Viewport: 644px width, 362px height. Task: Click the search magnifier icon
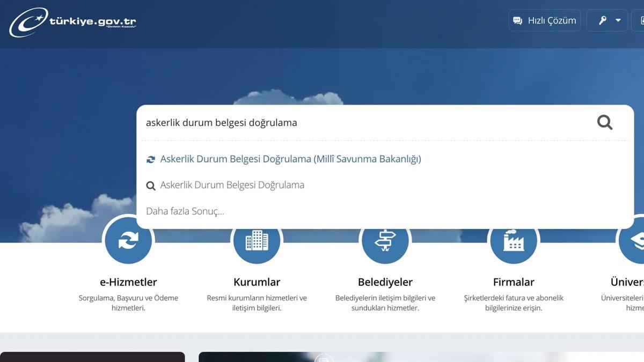click(x=605, y=122)
